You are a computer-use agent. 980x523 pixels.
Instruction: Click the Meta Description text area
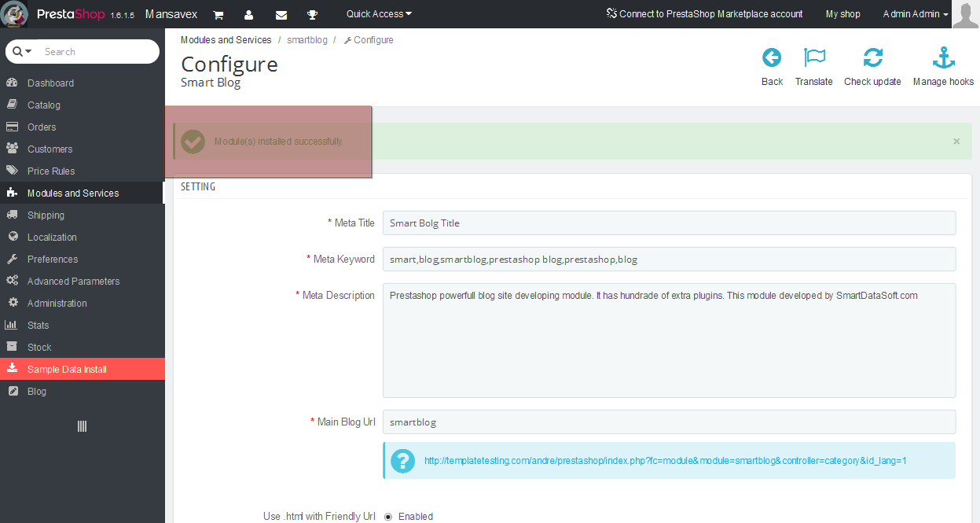coord(669,341)
